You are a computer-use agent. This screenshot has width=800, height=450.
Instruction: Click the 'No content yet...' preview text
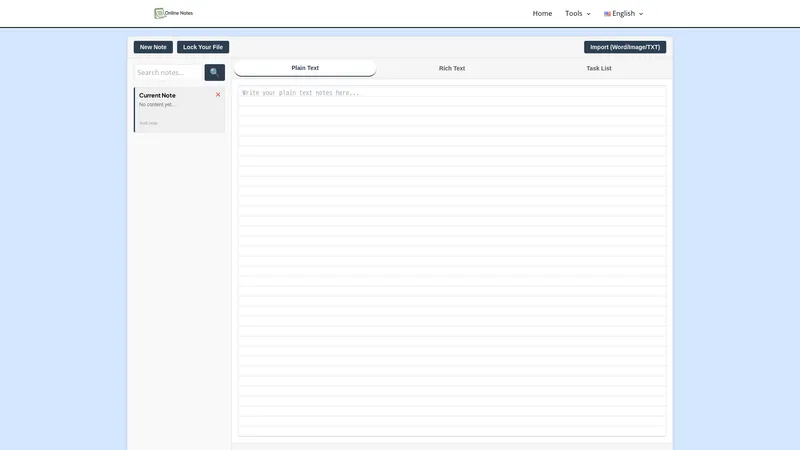tap(157, 105)
